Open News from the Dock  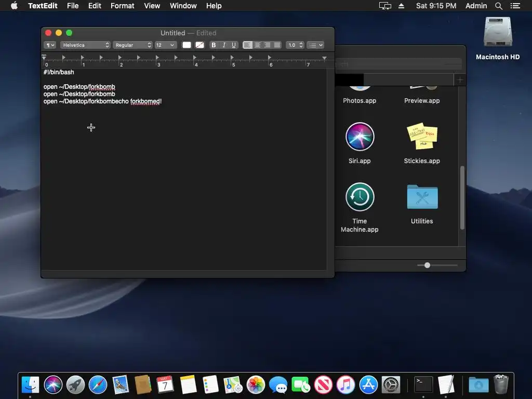(323, 385)
